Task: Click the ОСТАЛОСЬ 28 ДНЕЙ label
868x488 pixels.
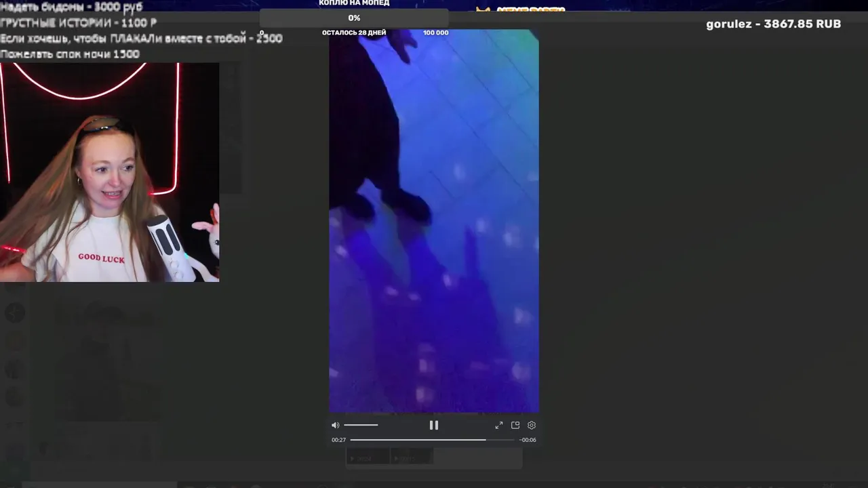Action: pos(354,33)
